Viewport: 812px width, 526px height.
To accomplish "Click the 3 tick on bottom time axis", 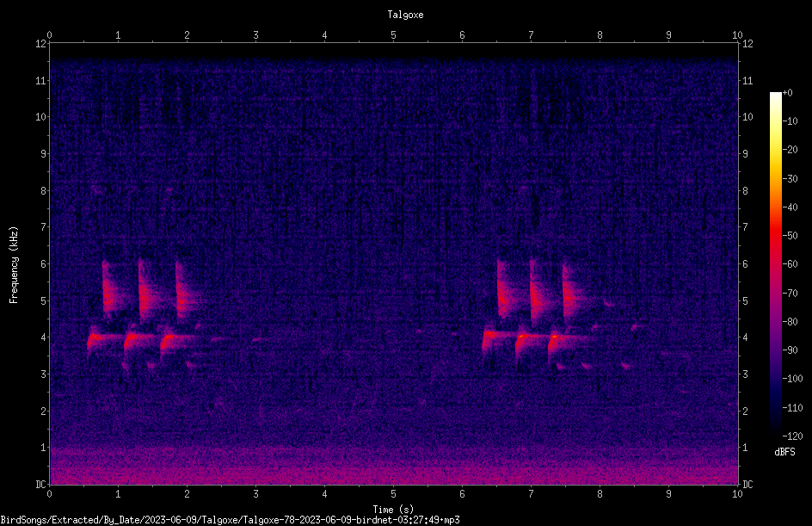I will (255, 494).
